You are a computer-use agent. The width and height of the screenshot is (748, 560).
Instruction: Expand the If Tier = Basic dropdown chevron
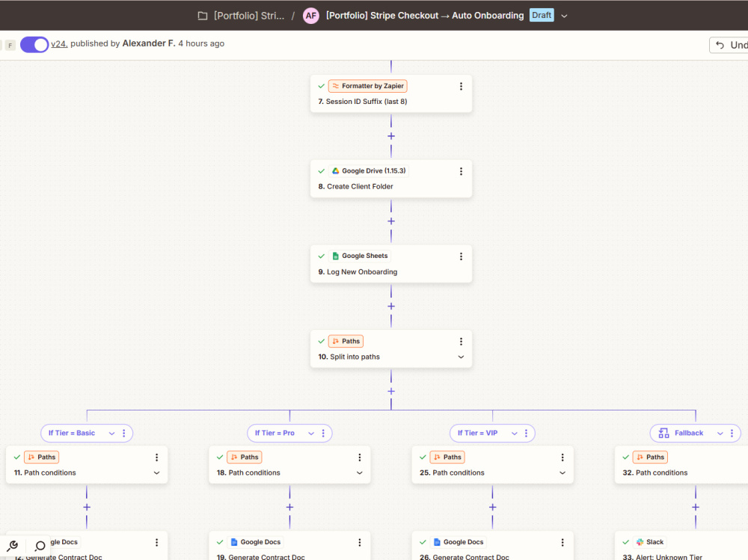pos(111,433)
